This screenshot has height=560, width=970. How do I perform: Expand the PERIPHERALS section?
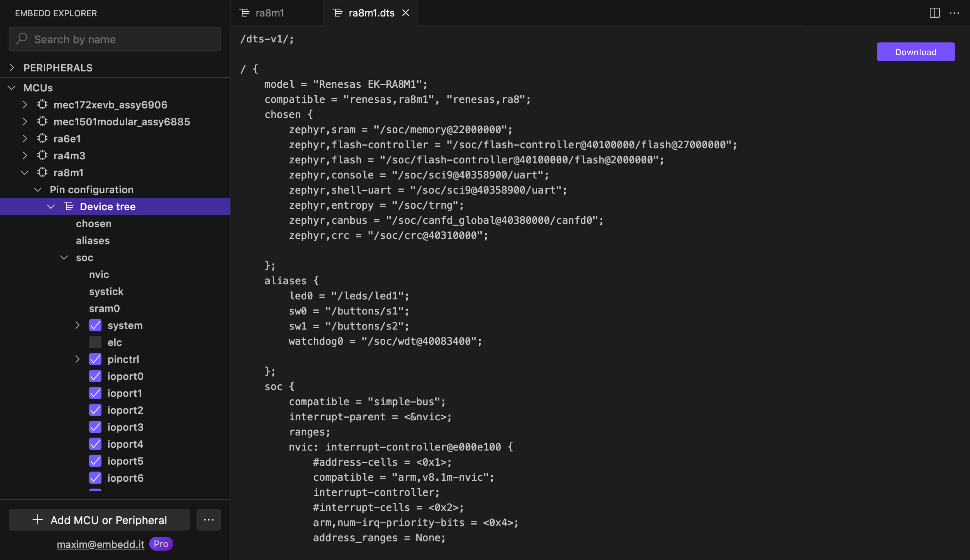coord(12,68)
